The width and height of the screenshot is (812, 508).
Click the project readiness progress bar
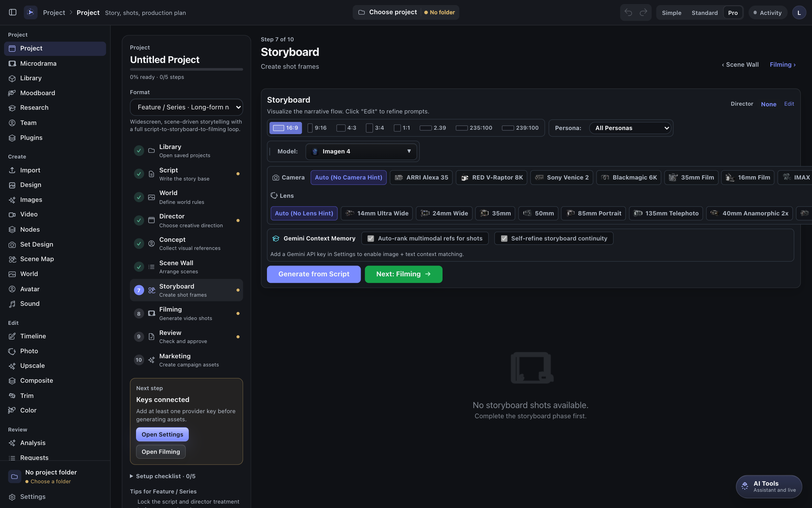point(186,69)
